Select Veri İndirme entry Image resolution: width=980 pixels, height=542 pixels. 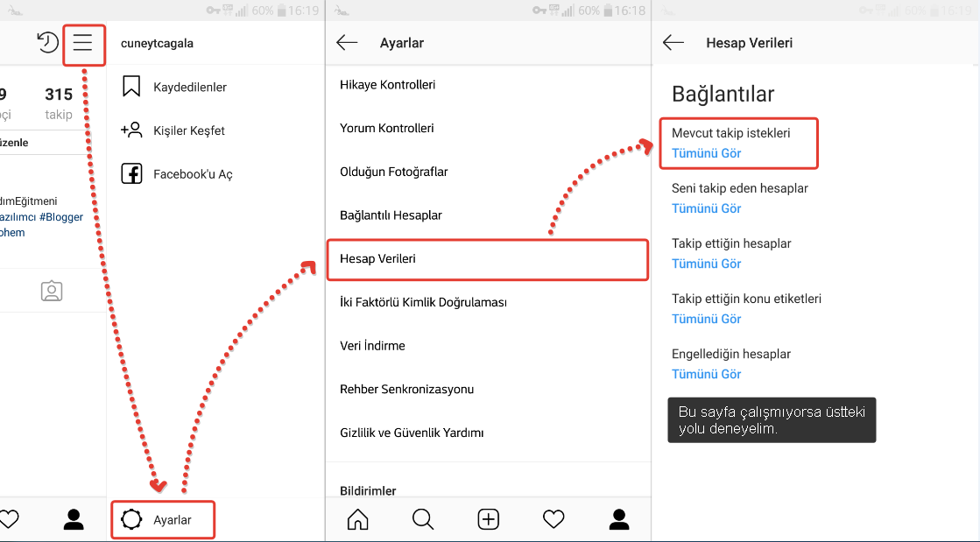pyautogui.click(x=372, y=346)
